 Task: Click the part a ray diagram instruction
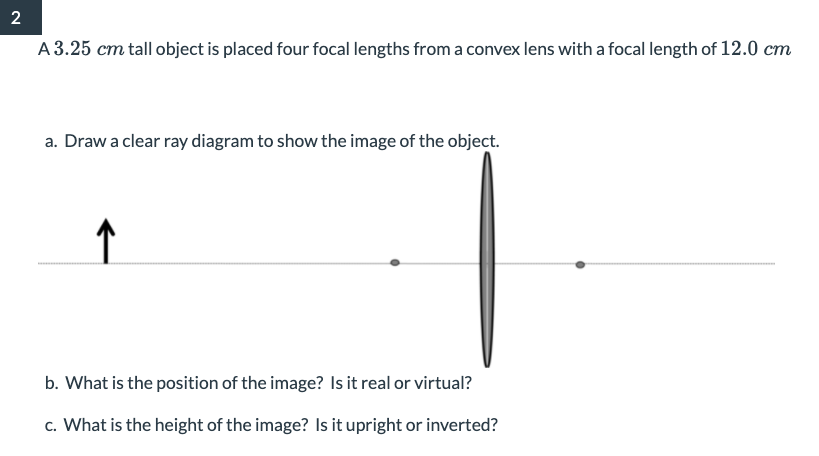pos(272,141)
